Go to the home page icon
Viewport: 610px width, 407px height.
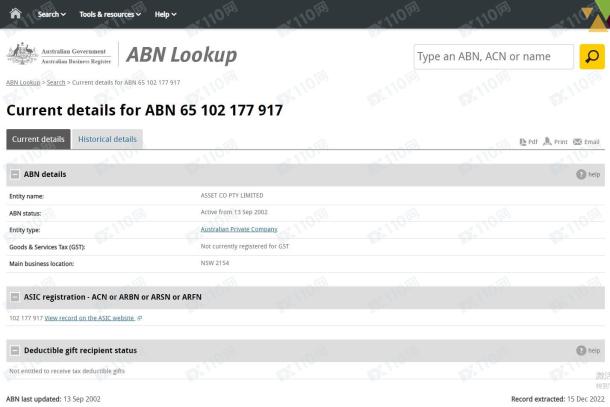tap(15, 14)
